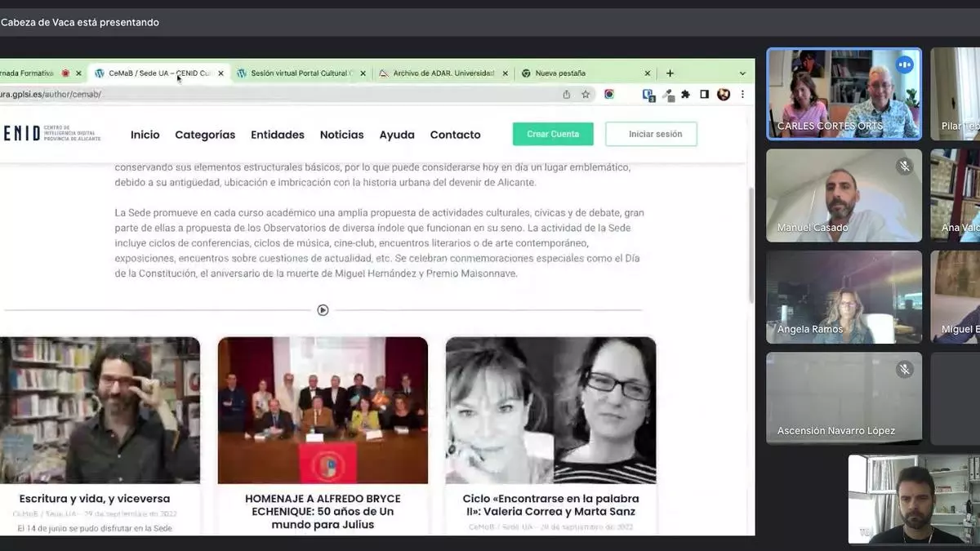Switch to Sesión virtual Portal Cultural tab
The height and width of the screenshot is (551, 980).
coord(298,73)
